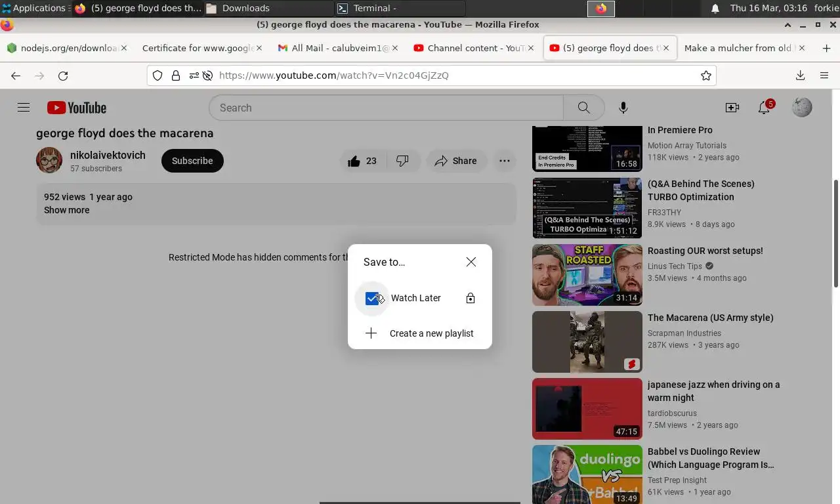Open TURBO Optimization video title

point(701,190)
